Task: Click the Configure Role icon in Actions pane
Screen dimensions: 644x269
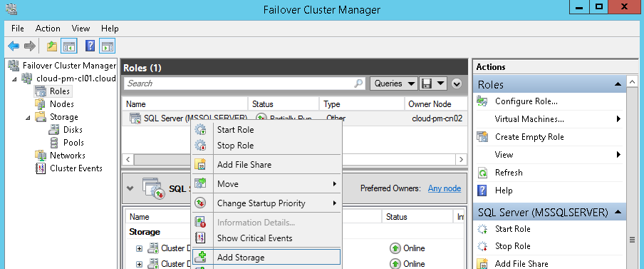Action: (482, 101)
